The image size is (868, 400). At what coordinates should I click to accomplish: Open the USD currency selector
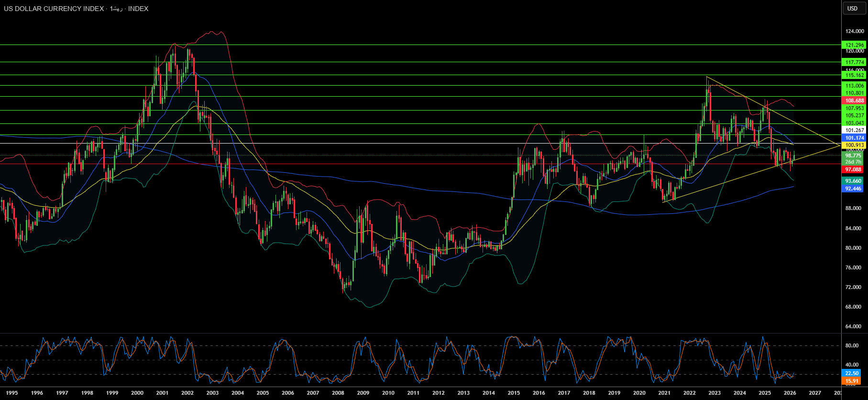853,8
